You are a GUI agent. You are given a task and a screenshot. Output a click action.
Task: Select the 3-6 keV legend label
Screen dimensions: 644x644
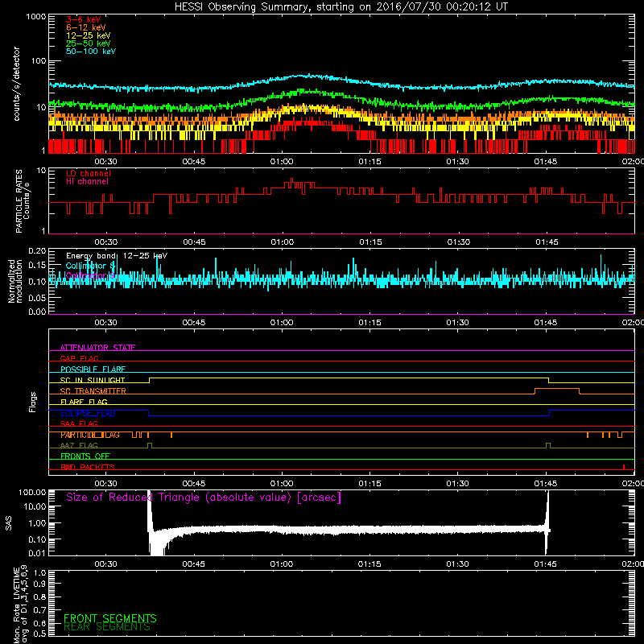84,19
